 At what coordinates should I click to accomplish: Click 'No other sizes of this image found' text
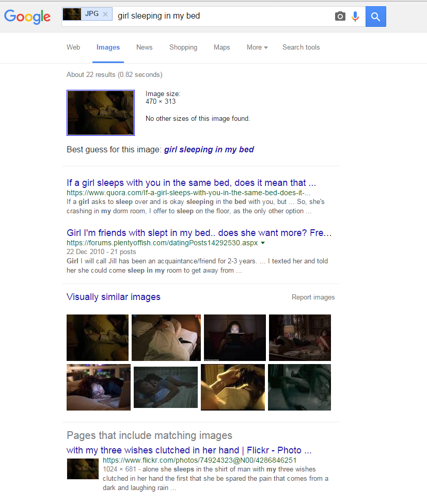198,119
